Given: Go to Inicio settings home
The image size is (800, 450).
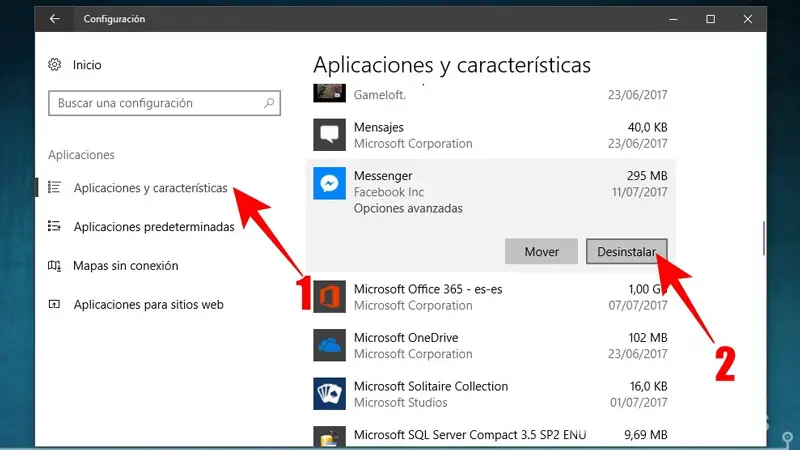Looking at the screenshot, I should pyautogui.click(x=87, y=65).
